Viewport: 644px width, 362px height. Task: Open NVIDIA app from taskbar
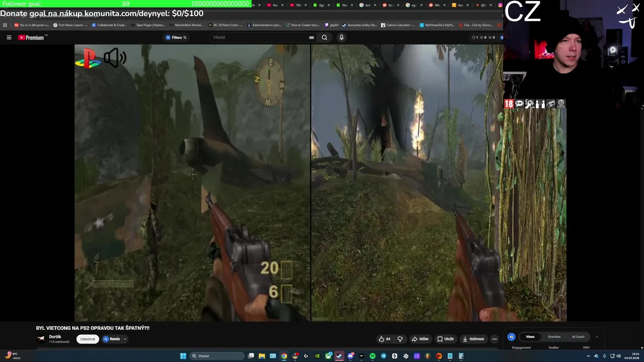[317, 356]
